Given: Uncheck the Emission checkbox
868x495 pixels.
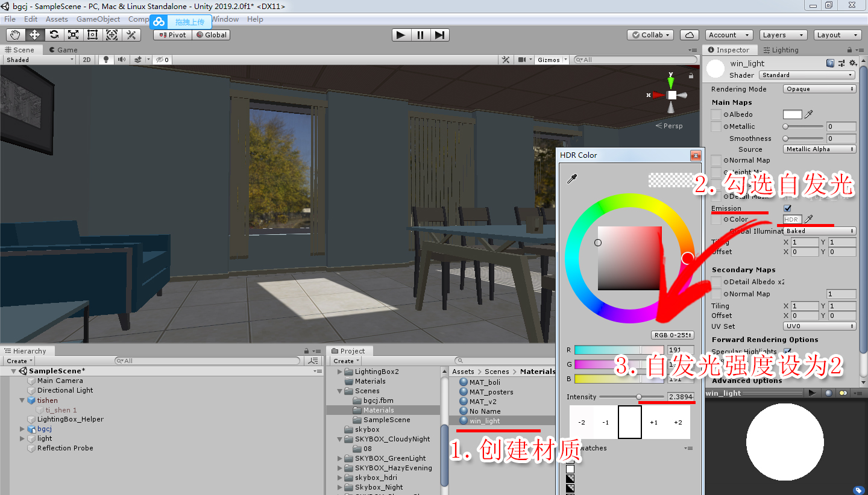Looking at the screenshot, I should [x=787, y=208].
